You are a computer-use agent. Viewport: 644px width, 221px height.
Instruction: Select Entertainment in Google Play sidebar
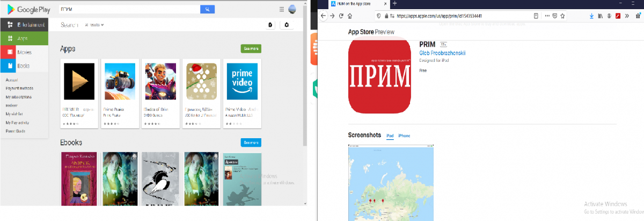coord(25,25)
